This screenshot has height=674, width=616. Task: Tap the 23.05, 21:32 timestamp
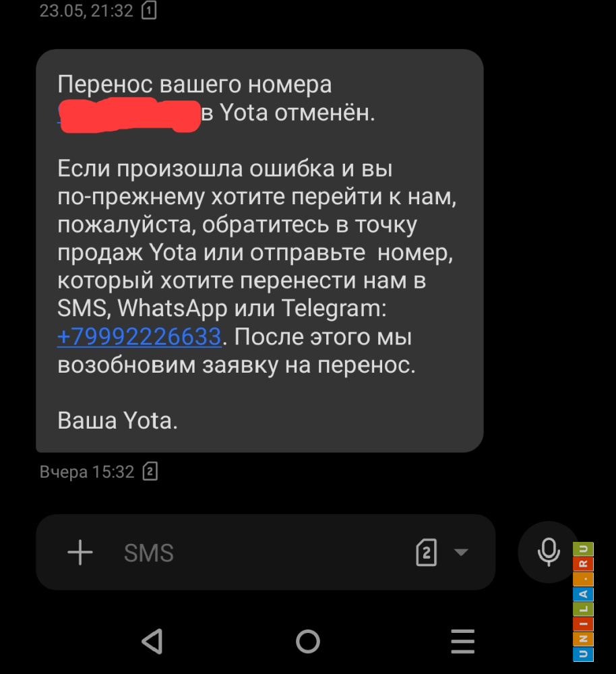click(x=86, y=11)
